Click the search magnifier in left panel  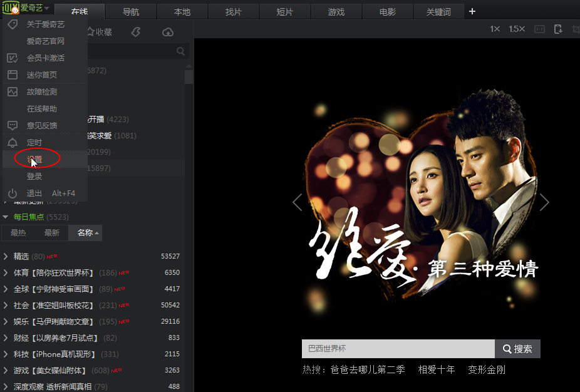180,51
